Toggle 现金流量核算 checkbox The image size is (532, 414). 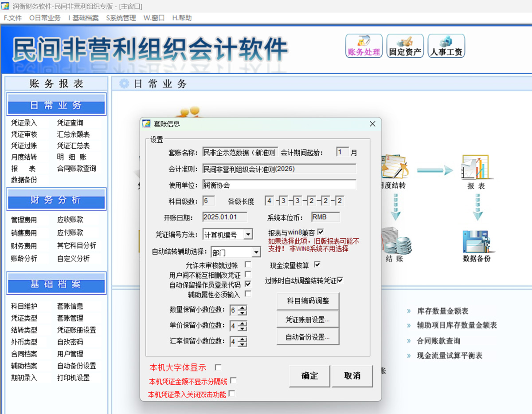tap(317, 265)
